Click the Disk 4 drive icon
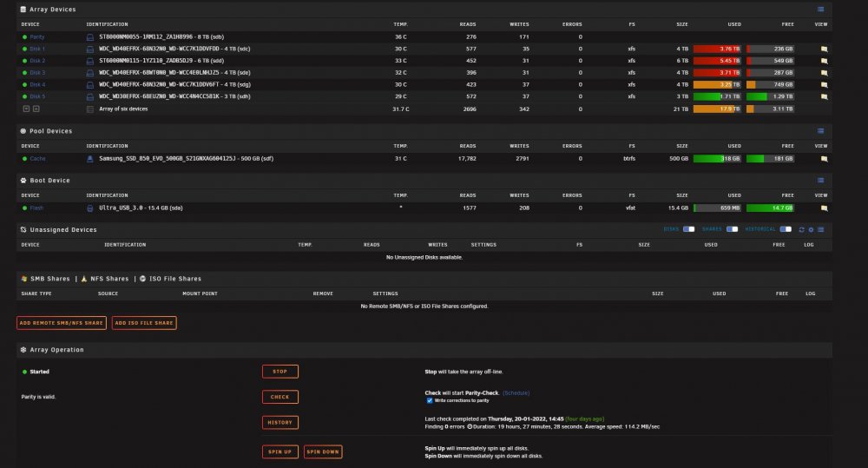The width and height of the screenshot is (868, 468). click(x=89, y=85)
